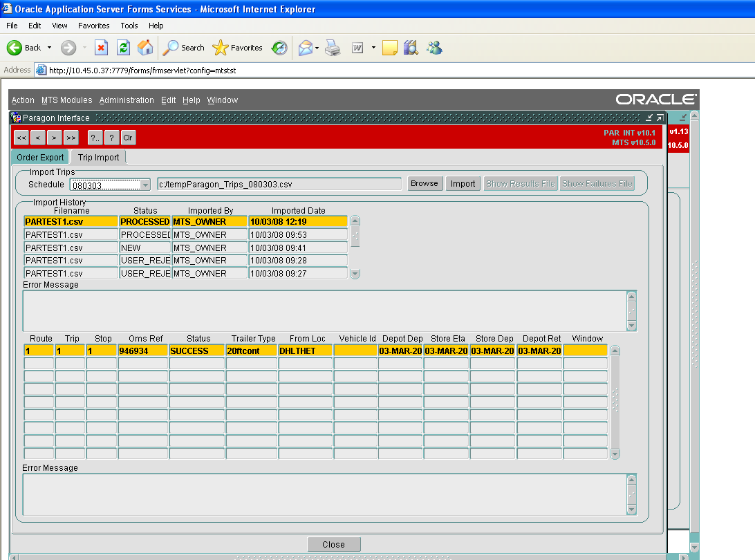This screenshot has width=755, height=560.
Task: Click Show Failures File button
Action: (597, 183)
